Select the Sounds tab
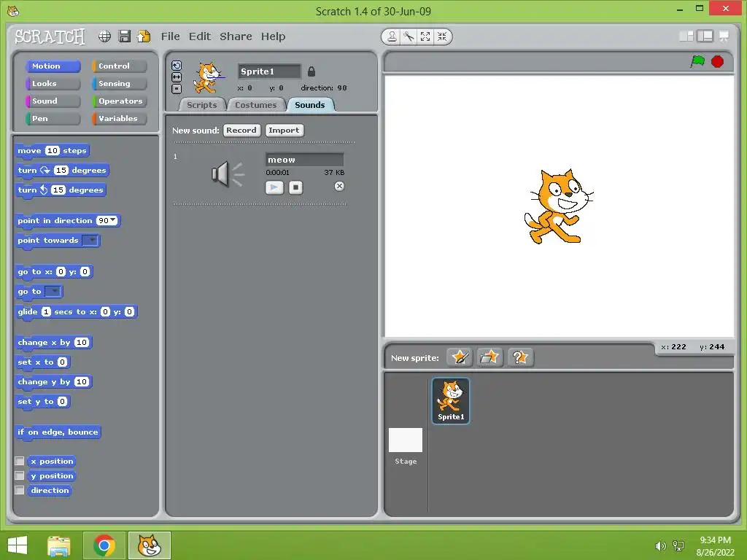The image size is (747, 560). tap(309, 105)
